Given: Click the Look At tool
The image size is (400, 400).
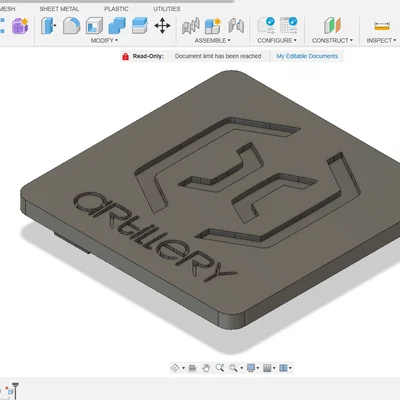Looking at the screenshot, I should (x=192, y=368).
